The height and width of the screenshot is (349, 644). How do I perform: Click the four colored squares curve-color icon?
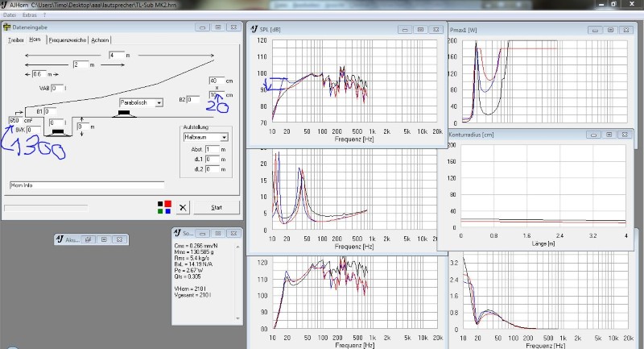tap(165, 207)
